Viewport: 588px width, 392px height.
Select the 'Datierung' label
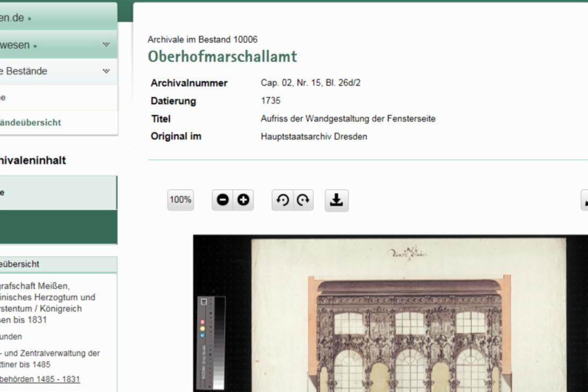(173, 101)
